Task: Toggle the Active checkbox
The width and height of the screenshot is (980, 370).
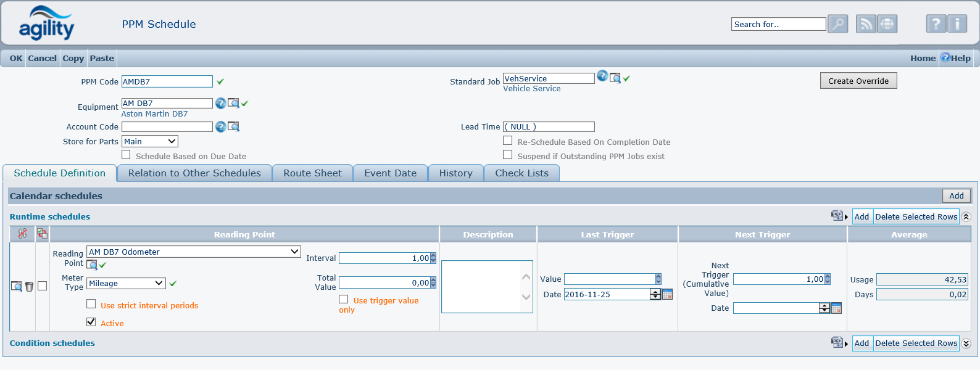Action: pos(91,322)
